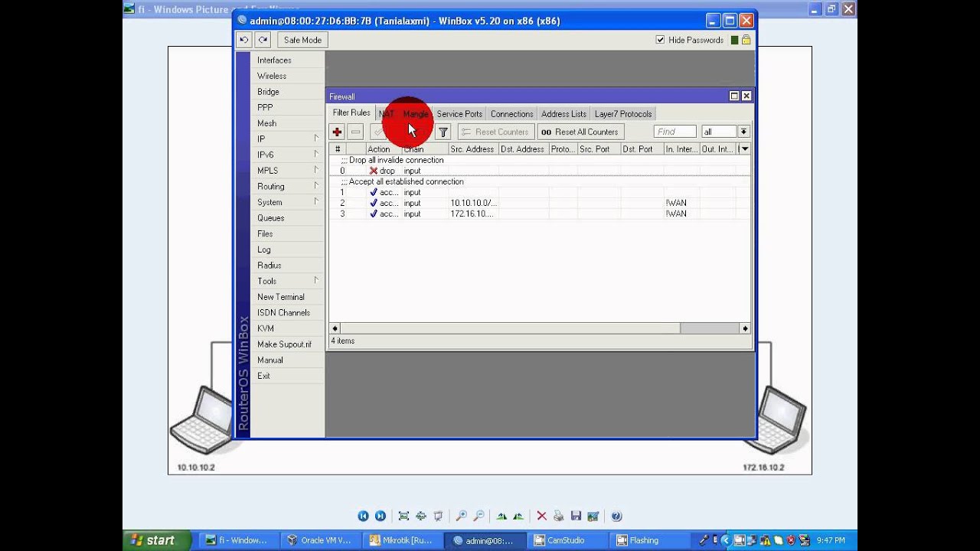Open network warning tray icon

point(765,540)
